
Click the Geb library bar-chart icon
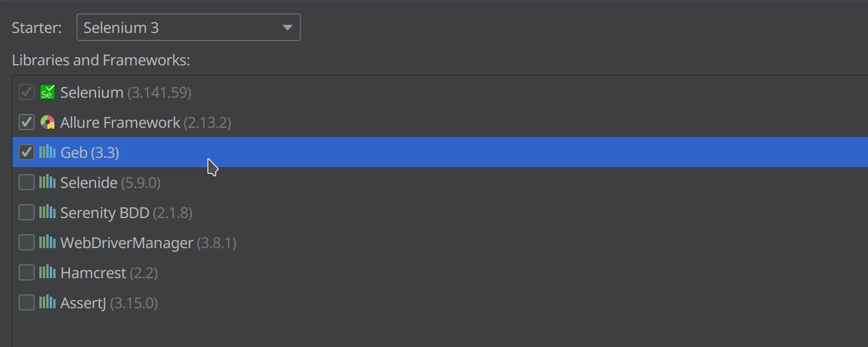coord(46,152)
